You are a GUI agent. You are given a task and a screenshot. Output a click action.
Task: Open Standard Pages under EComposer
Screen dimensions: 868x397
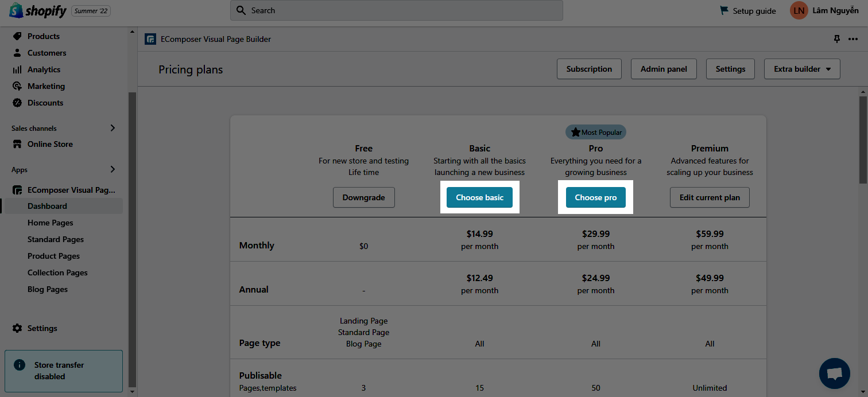coord(56,239)
